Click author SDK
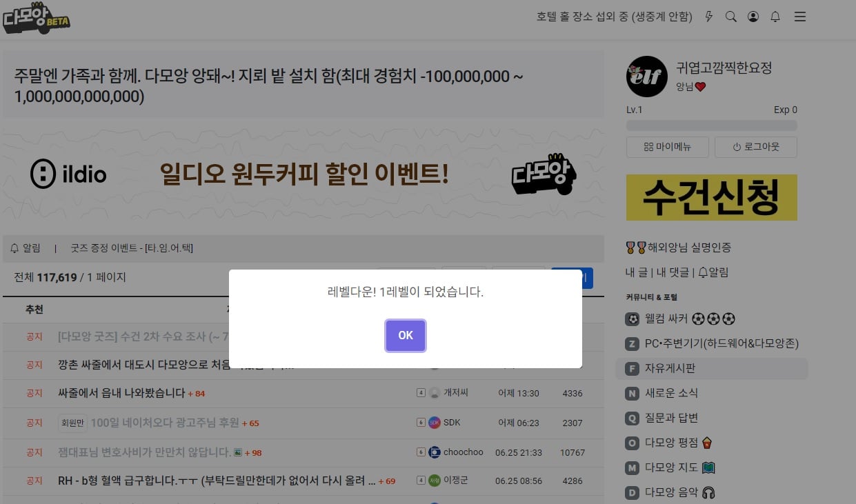 [452, 423]
